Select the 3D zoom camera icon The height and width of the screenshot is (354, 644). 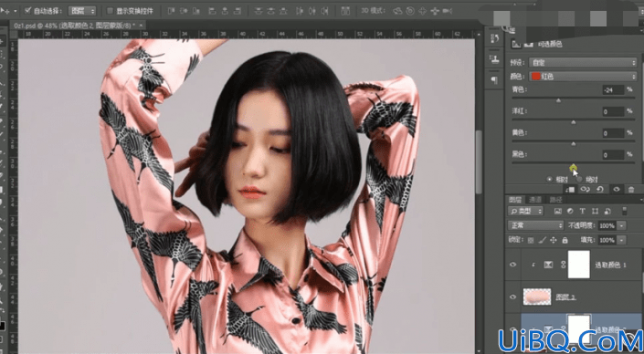pyautogui.click(x=448, y=11)
